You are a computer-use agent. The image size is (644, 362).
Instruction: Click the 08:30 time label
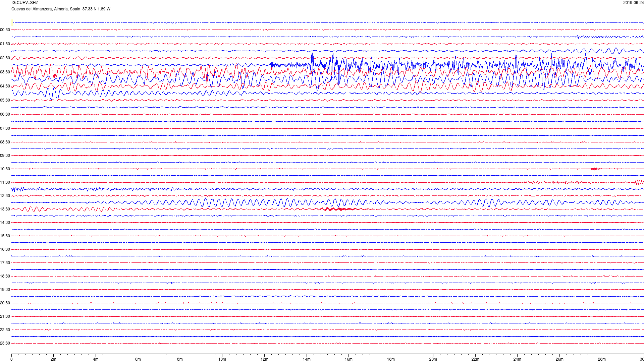[x=5, y=142]
